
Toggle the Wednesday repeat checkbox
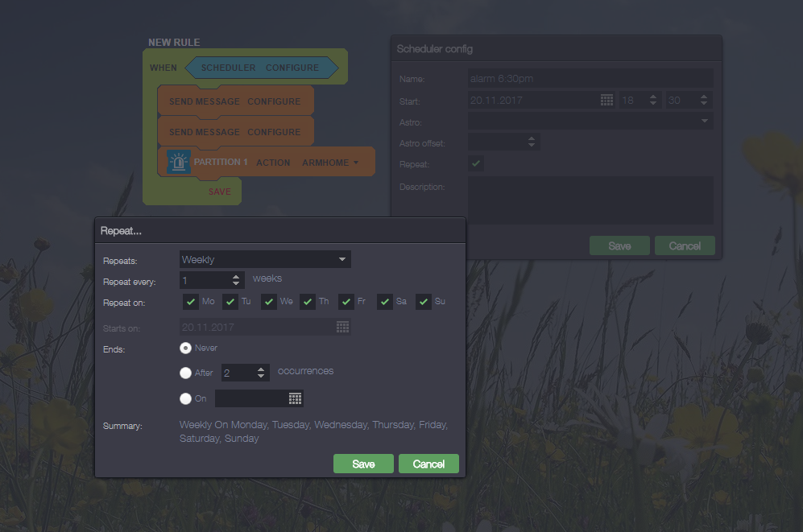click(268, 302)
